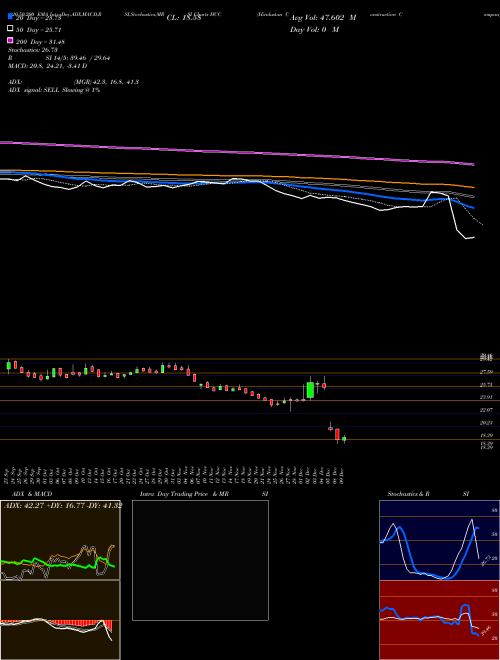Screen dimensions: 500x660
Task: Click the magenta 200 Day legend square
Action: (x=11, y=40)
